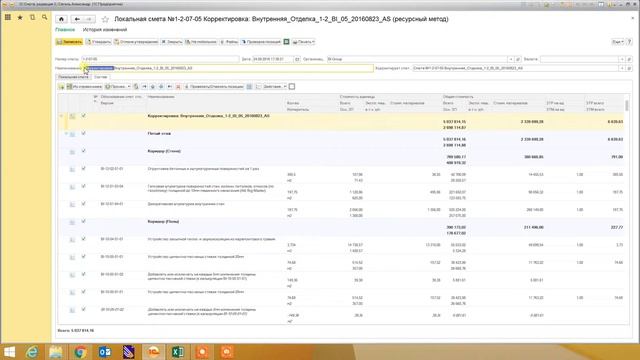This screenshot has width=640, height=360.
Task: Open the calendar picker for the date field
Action: pos(297,59)
